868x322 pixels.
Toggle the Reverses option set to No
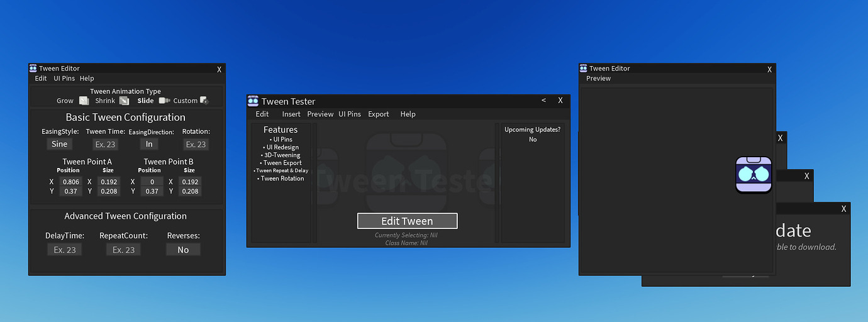[183, 250]
